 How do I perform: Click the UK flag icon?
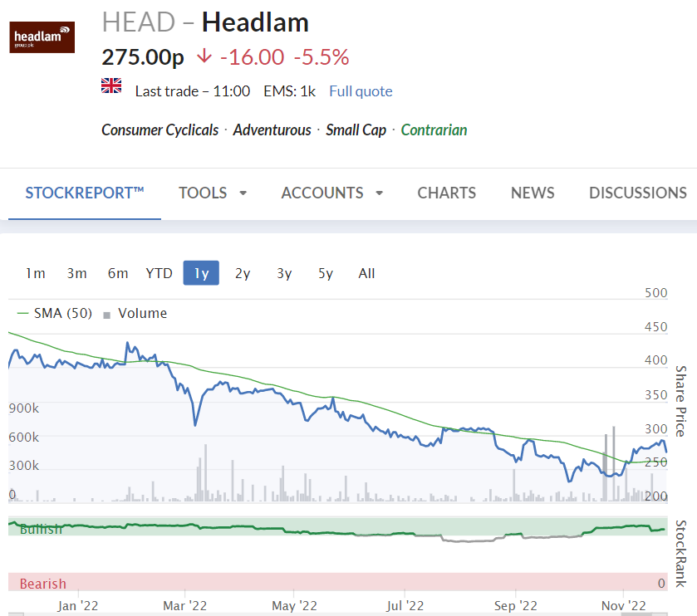tap(111, 86)
